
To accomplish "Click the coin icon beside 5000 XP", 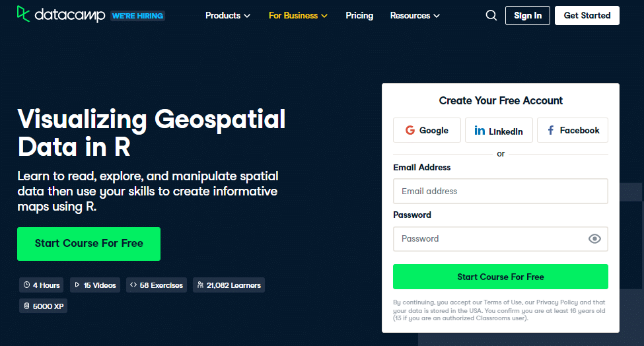I will pyautogui.click(x=26, y=306).
